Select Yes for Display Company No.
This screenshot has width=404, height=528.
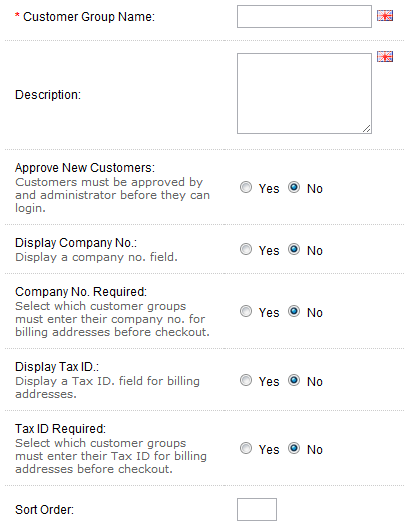click(246, 249)
